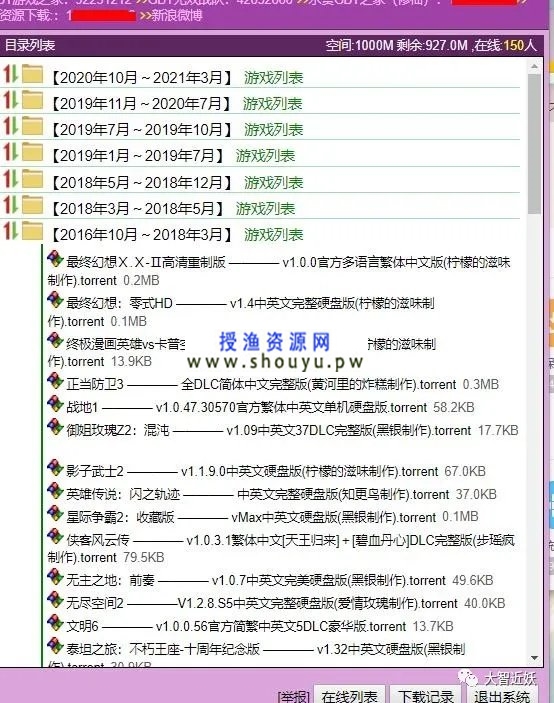The height and width of the screenshot is (703, 554).
Task: Open folder icon for 2020年10月～2021年3月
Action: [x=32, y=74]
